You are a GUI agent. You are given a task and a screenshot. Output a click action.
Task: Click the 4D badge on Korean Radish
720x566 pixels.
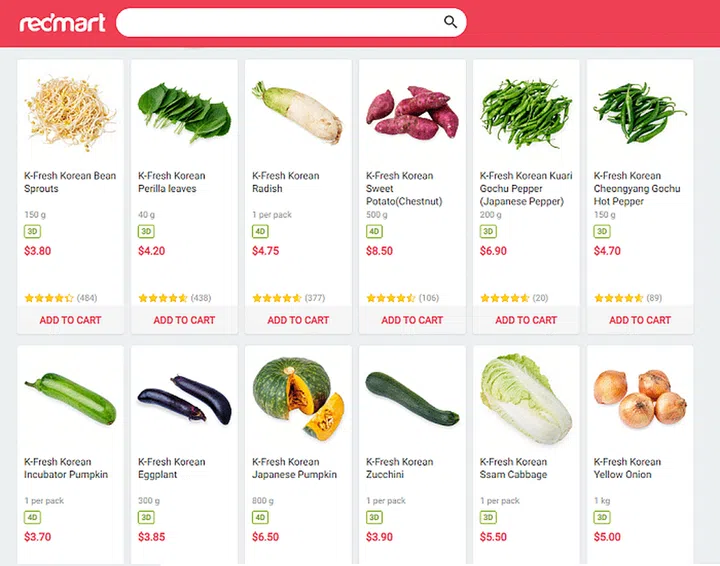pyautogui.click(x=261, y=231)
